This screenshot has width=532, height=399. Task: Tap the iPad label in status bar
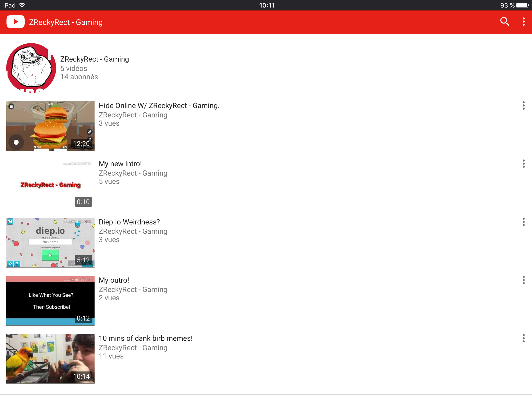coord(9,5)
